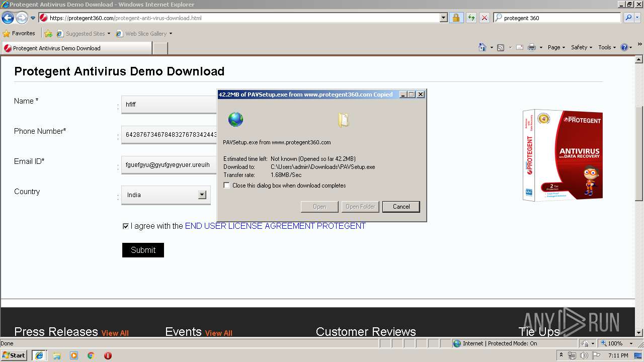Go to the Home page icon
This screenshot has height=362, width=644.
pos(482,47)
